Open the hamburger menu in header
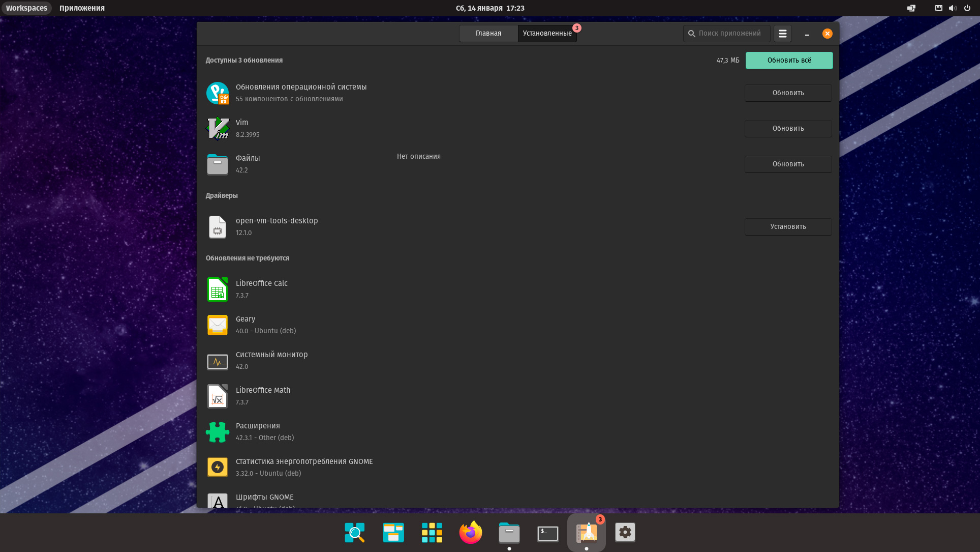This screenshot has width=980, height=552. 782,34
